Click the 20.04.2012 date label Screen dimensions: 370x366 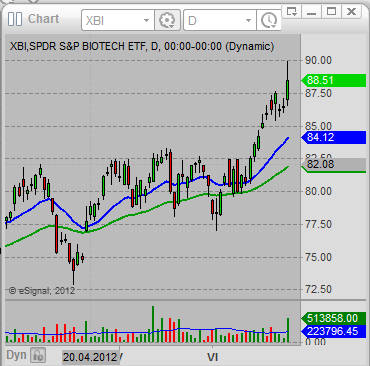point(90,357)
